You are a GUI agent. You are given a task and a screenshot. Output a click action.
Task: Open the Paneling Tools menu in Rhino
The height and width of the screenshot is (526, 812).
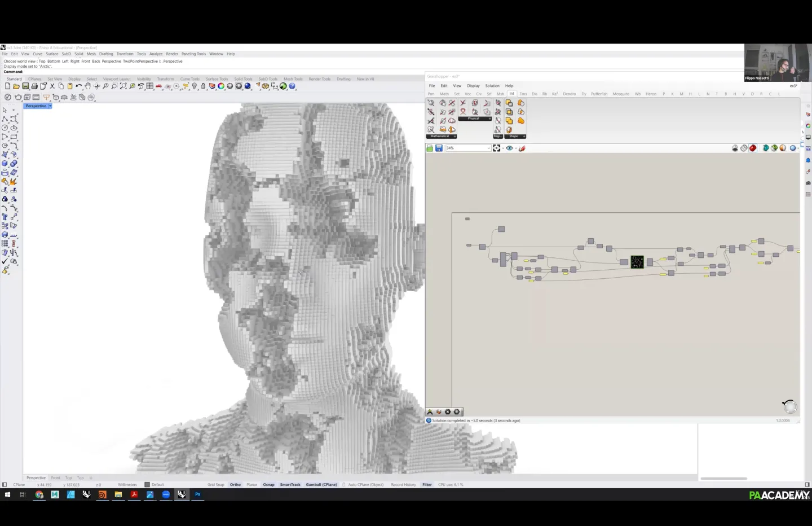point(193,54)
